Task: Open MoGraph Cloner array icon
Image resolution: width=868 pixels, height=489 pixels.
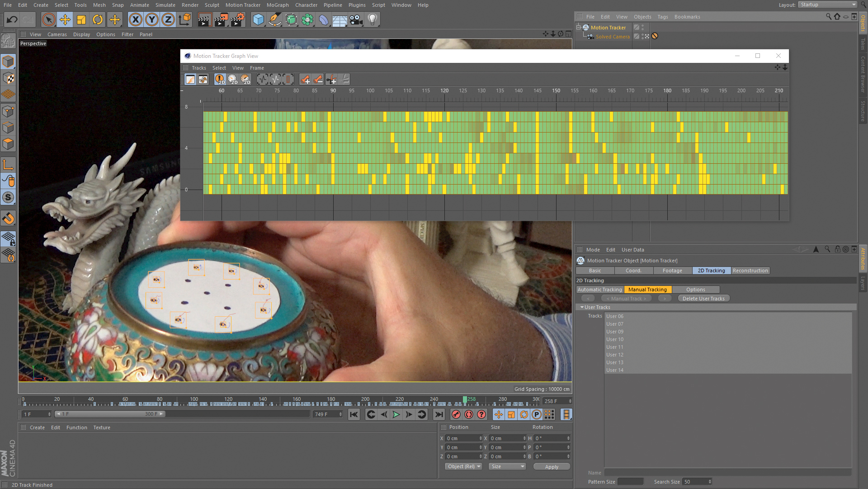Action: (307, 19)
